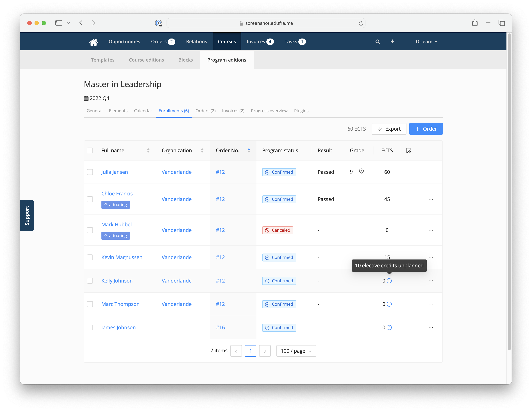The image size is (532, 411).
Task: Click the award icon next to grade 9
Action: [x=361, y=172]
